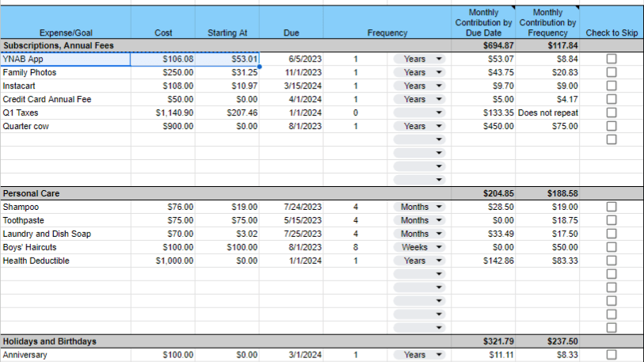Open Years dropdown for Quarter cow
The height and width of the screenshot is (362, 644).
[419, 126]
